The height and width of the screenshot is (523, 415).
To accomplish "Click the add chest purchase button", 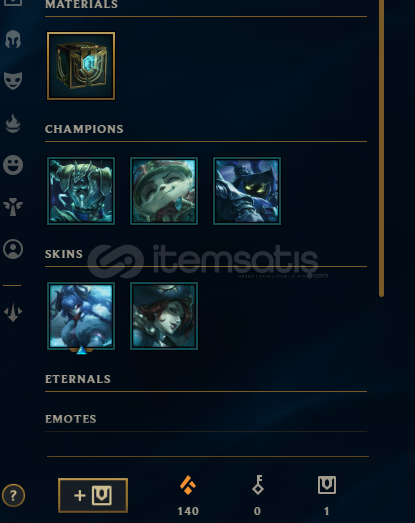I will pyautogui.click(x=93, y=495).
